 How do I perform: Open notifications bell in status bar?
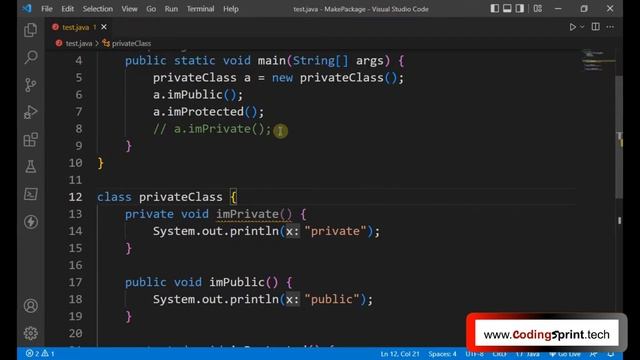pos(611,354)
